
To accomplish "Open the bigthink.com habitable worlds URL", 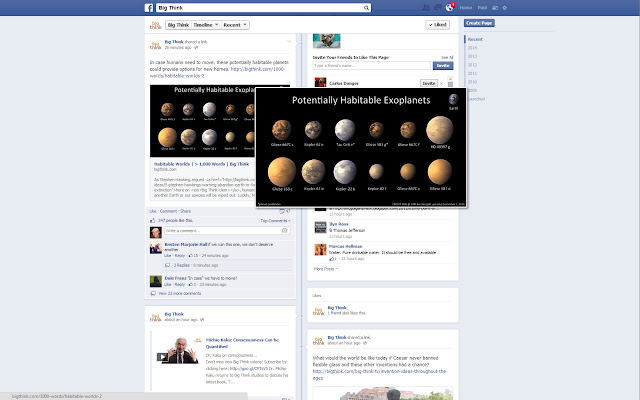I will [x=217, y=72].
